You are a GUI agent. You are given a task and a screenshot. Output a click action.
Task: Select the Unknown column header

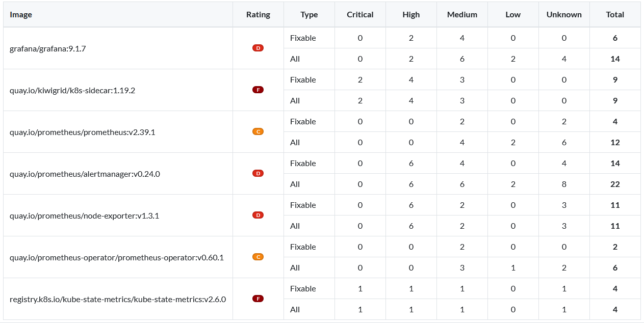pyautogui.click(x=564, y=14)
